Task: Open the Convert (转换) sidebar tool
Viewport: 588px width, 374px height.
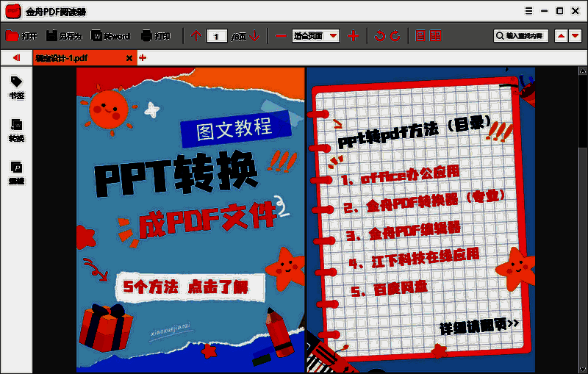Action: click(16, 130)
